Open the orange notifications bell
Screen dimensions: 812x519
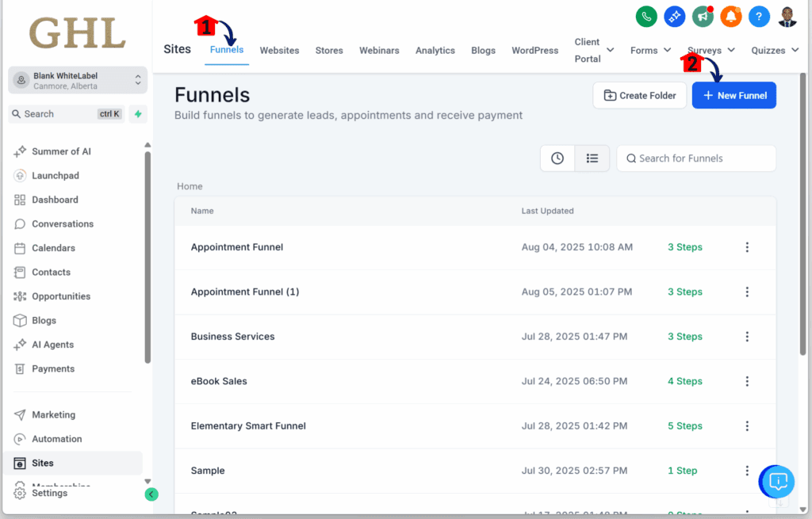(730, 17)
